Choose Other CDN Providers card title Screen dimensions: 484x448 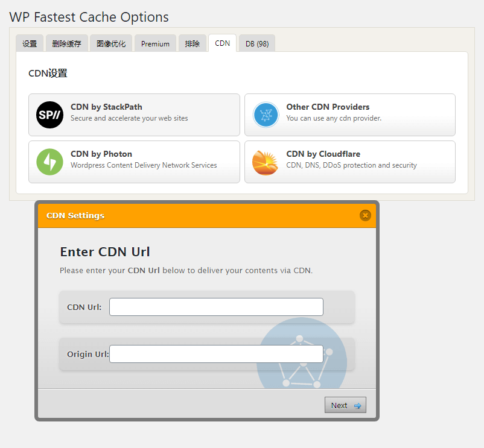328,107
